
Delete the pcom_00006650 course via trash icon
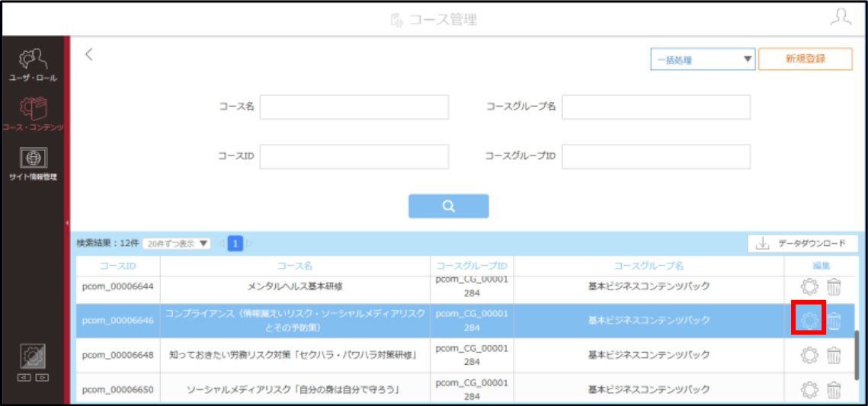coord(834,389)
